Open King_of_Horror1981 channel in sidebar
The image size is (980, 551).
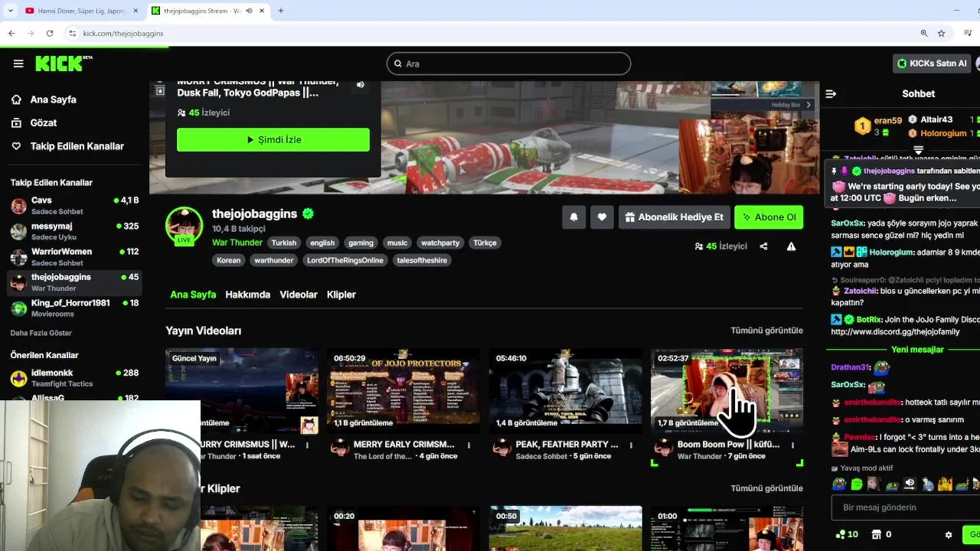pos(74,308)
